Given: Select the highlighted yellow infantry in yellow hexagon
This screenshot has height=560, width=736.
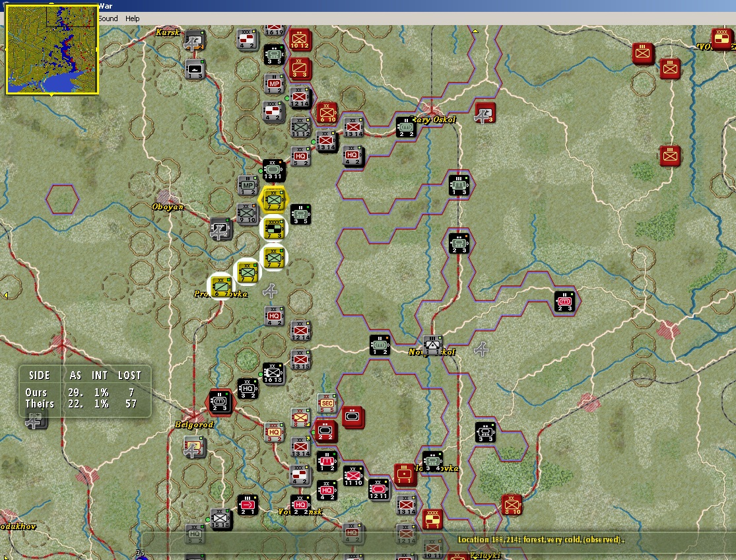Looking at the screenshot, I should click(273, 201).
